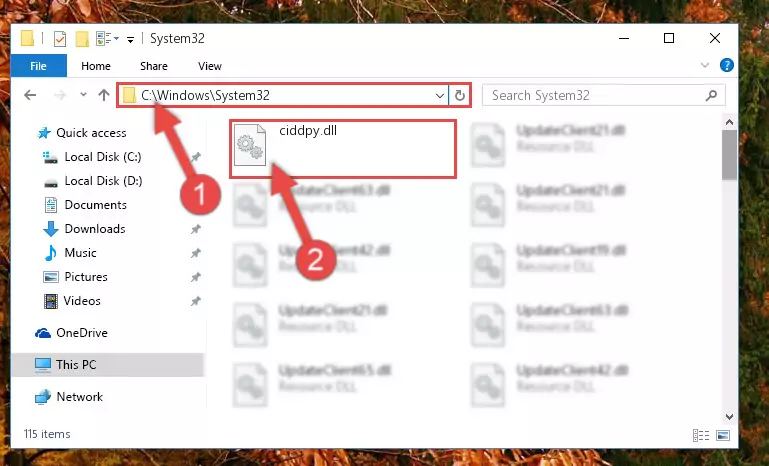
Task: Click the pin icon next to Videos
Action: [196, 301]
